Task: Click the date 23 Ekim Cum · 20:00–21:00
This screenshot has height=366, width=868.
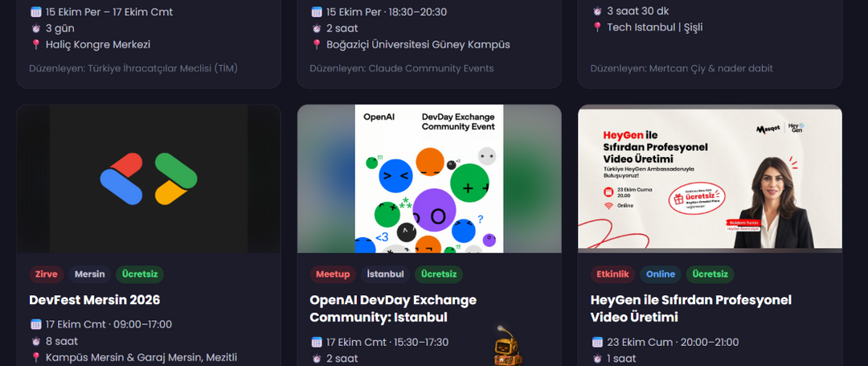Action: 674,342
